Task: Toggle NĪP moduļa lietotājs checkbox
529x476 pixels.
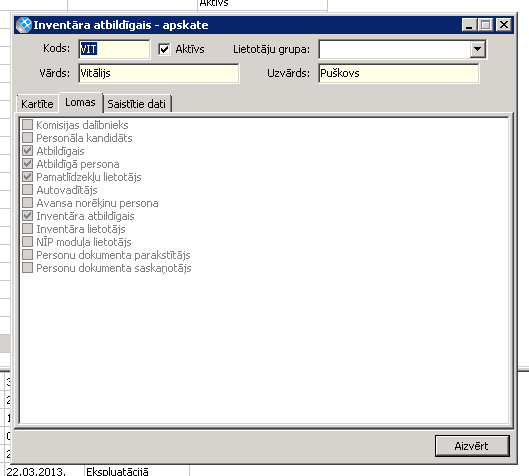Action: (27, 242)
